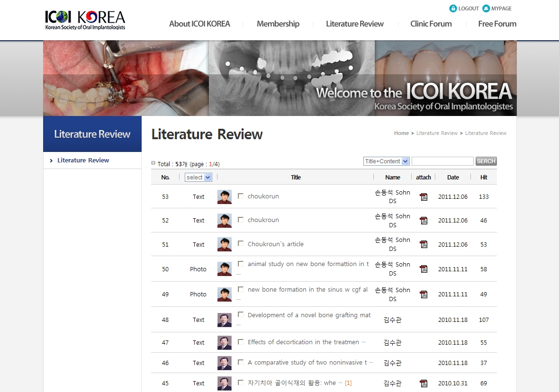The height and width of the screenshot is (392, 559).
Task: Click author photo in row 52
Action: [x=225, y=221]
